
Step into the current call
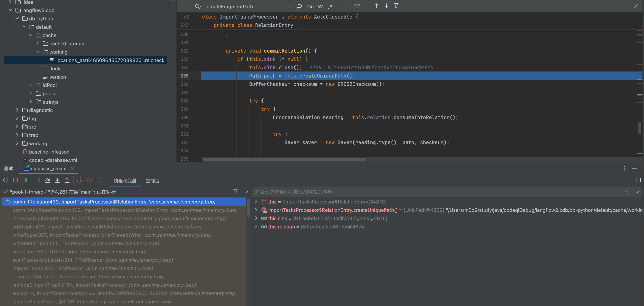tap(57, 180)
